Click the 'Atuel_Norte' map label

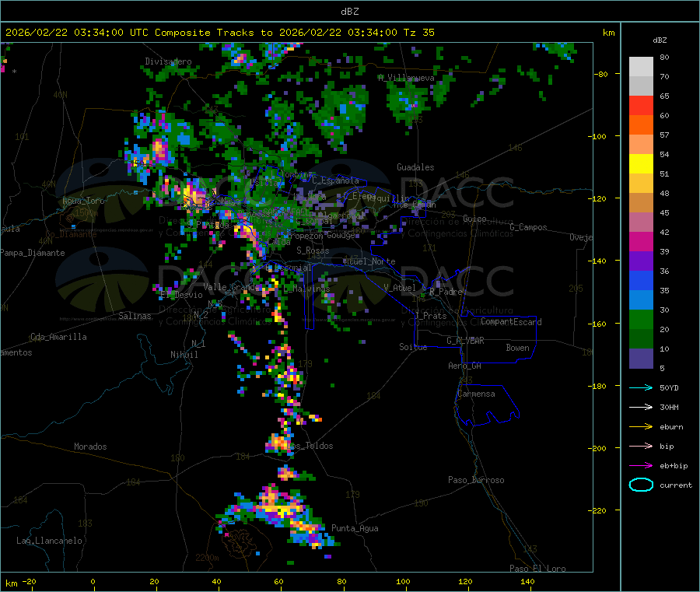(369, 261)
